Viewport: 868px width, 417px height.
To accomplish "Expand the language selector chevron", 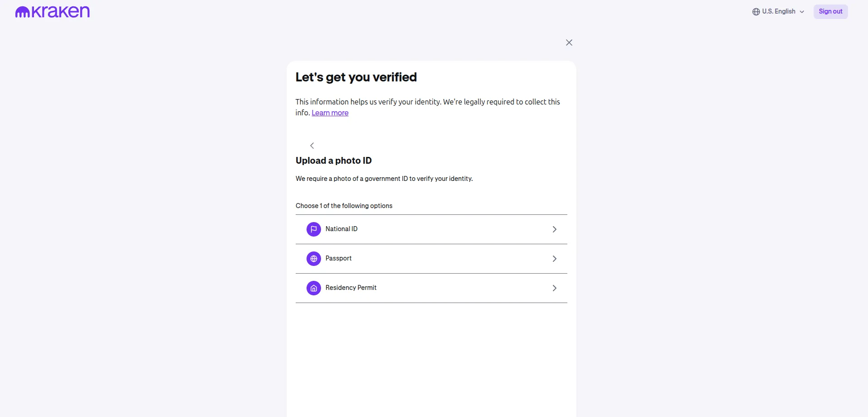I will click(802, 12).
